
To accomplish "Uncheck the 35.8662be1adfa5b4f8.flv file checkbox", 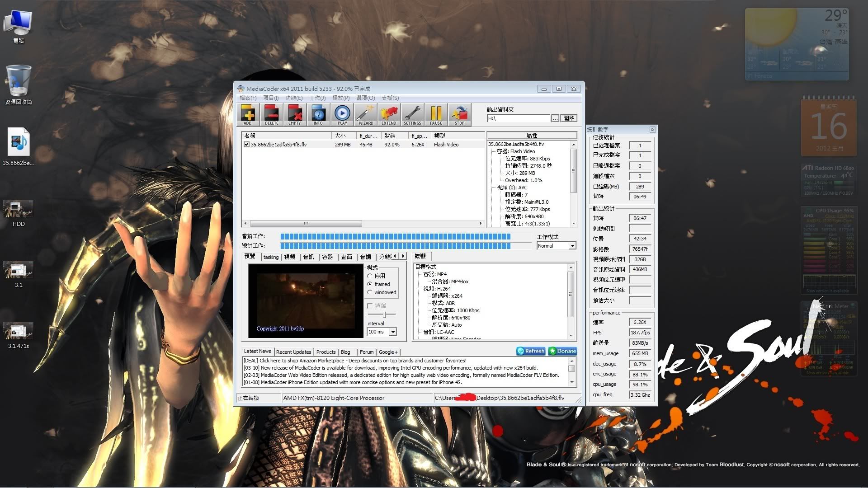I will [x=246, y=145].
